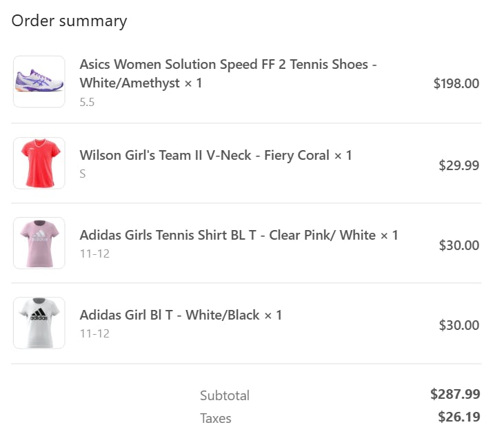Click the 11-12 size under White/Black tee

tap(94, 333)
